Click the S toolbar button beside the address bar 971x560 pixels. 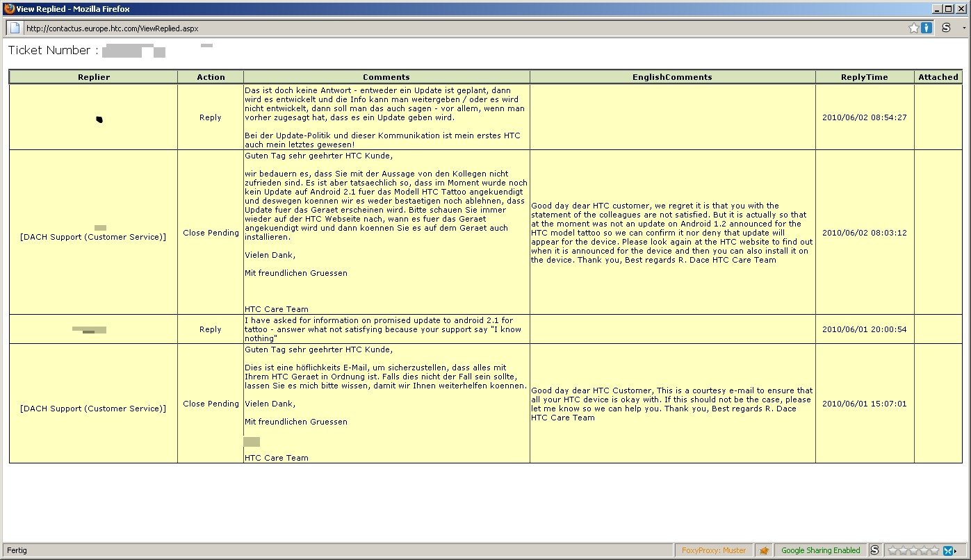point(946,28)
